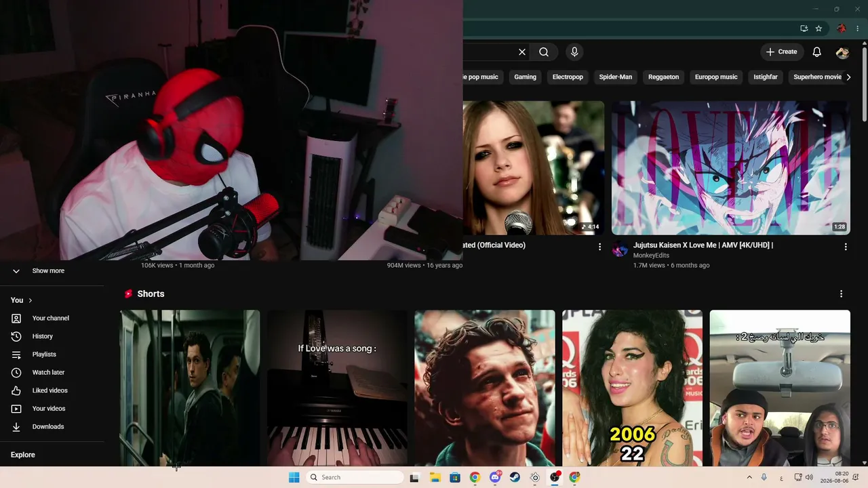Image resolution: width=868 pixels, height=488 pixels.
Task: Open the Short showing '2006 22'
Action: [632, 388]
